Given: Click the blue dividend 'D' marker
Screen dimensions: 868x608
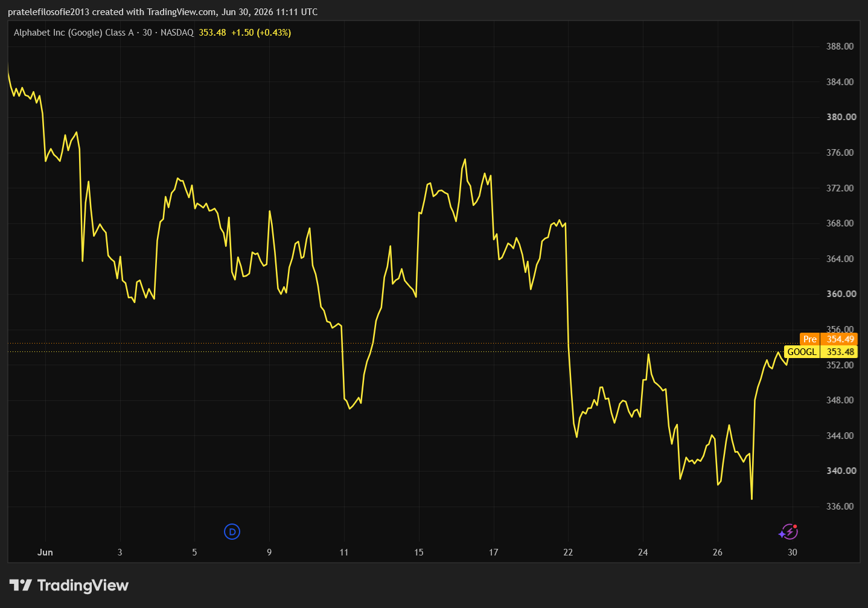Looking at the screenshot, I should [232, 532].
